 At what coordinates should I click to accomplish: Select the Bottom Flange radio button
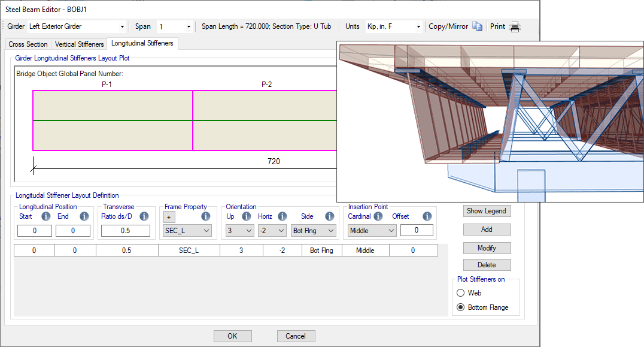click(460, 307)
